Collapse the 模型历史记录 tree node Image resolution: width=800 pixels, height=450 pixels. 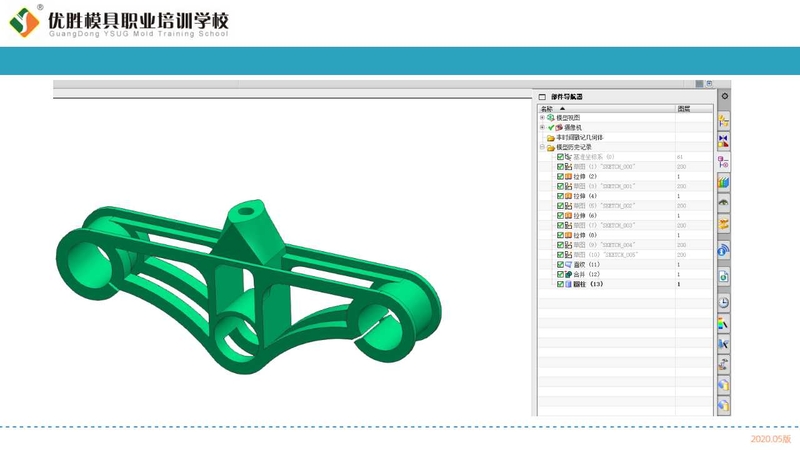click(542, 147)
